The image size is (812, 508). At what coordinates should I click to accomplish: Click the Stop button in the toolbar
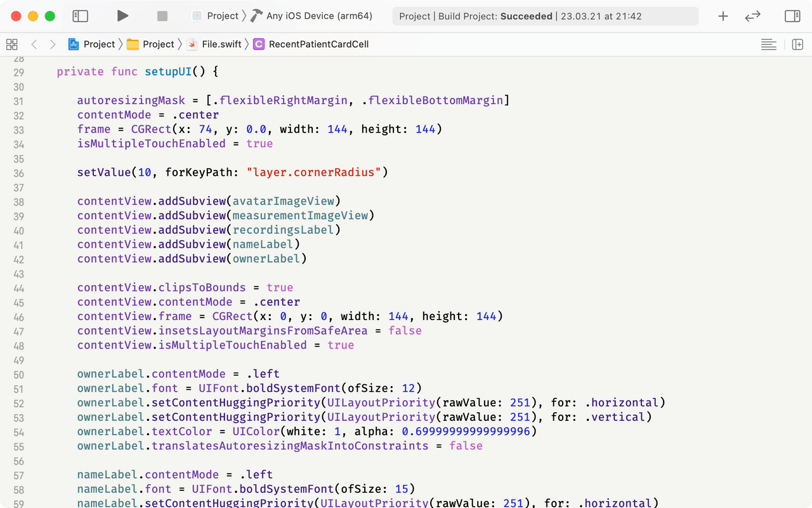point(162,16)
